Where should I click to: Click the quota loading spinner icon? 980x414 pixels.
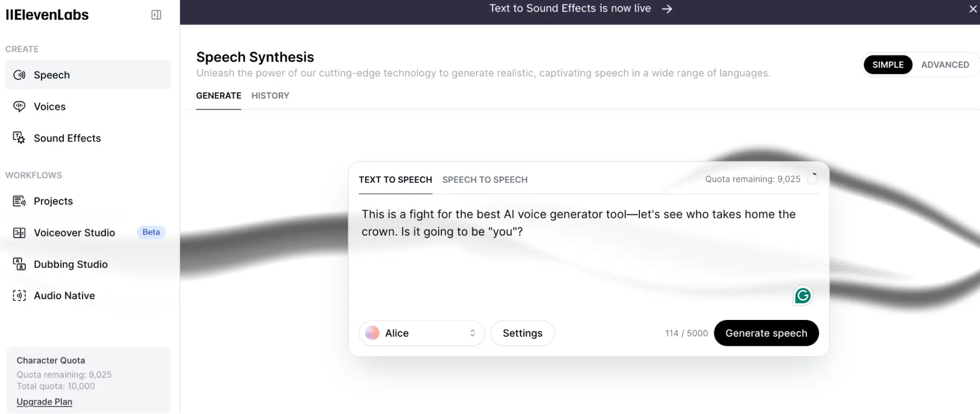[x=813, y=179]
